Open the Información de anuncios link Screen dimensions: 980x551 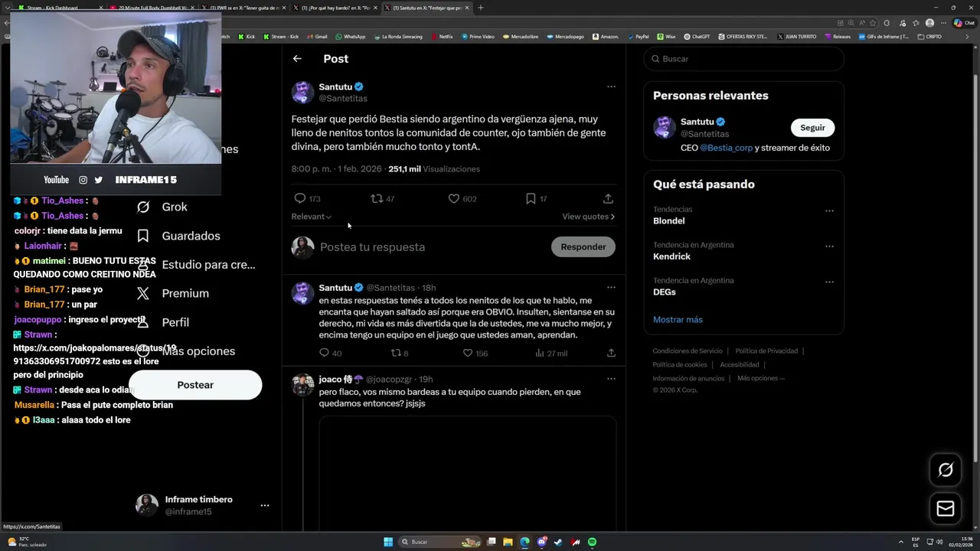pyautogui.click(x=688, y=378)
